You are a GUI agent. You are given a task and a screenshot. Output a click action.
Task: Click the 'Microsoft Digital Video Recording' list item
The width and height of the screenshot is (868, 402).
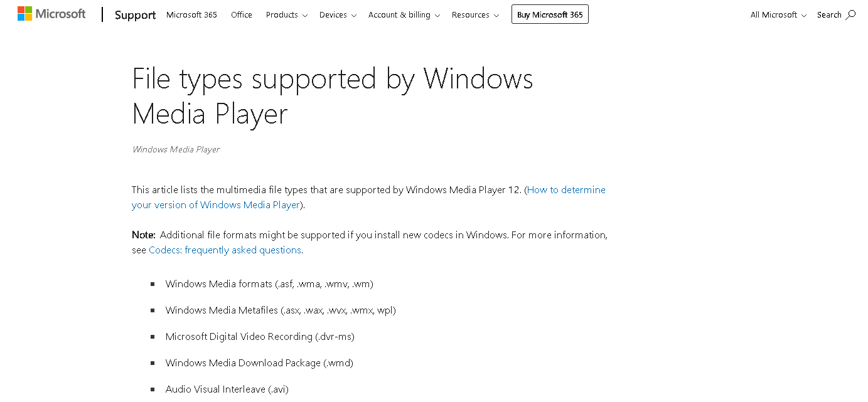260,336
